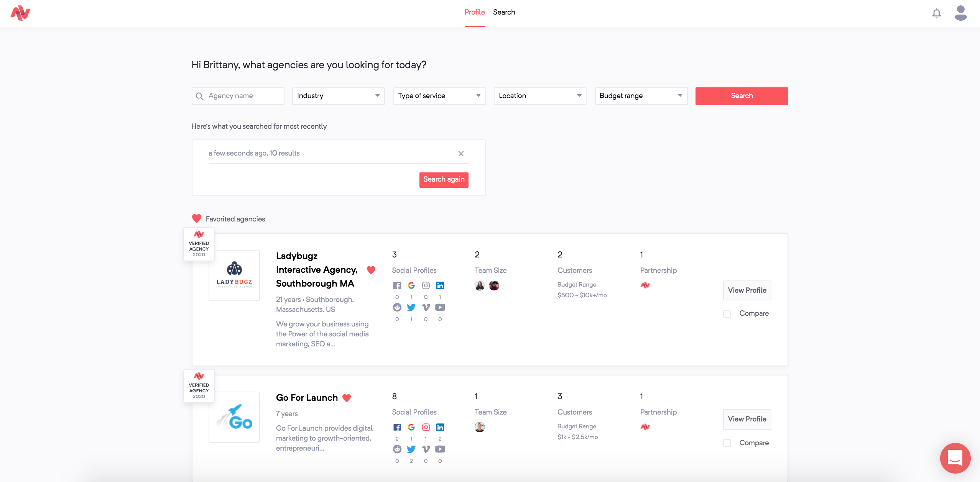This screenshot has height=482, width=980.
Task: Unfavorite Go For Launch heart icon
Action: tap(347, 398)
